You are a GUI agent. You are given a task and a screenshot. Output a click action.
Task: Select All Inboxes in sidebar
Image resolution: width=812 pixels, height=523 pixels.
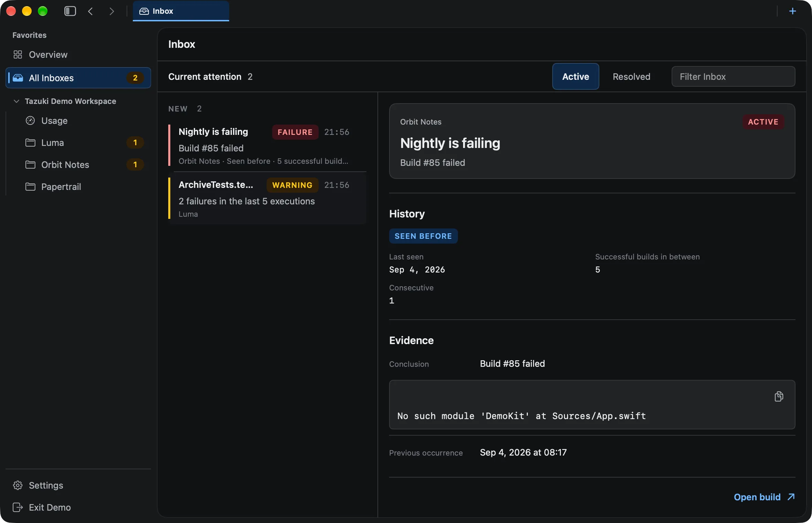(x=78, y=78)
